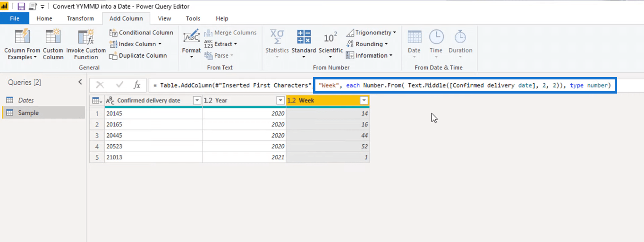The width and height of the screenshot is (644, 242).
Task: Click the Duplicate Column button
Action: tap(138, 55)
